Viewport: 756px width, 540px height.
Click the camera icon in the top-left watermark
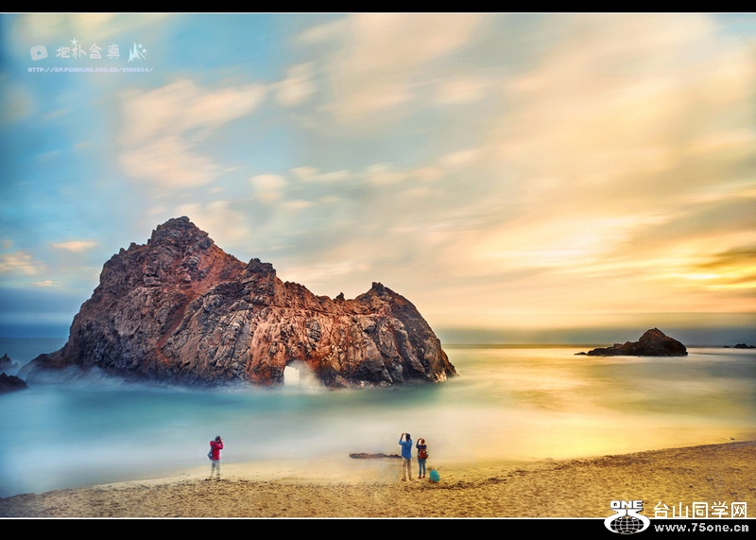[x=38, y=53]
